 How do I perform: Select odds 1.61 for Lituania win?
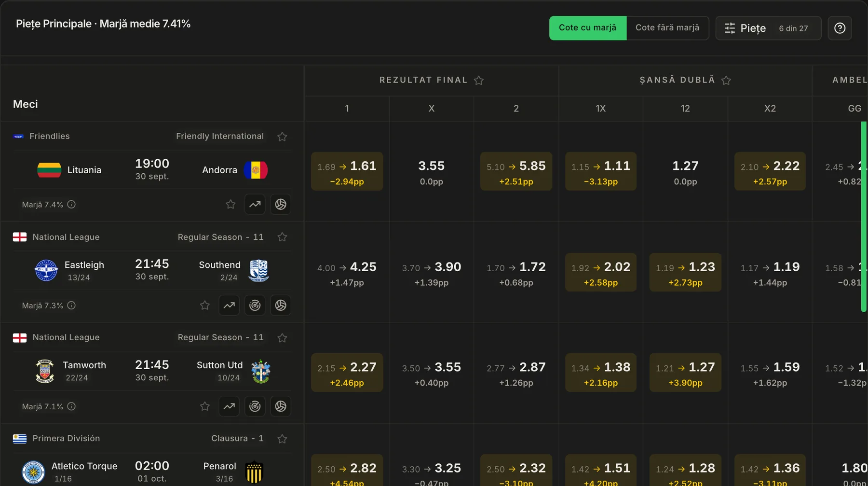coord(347,171)
